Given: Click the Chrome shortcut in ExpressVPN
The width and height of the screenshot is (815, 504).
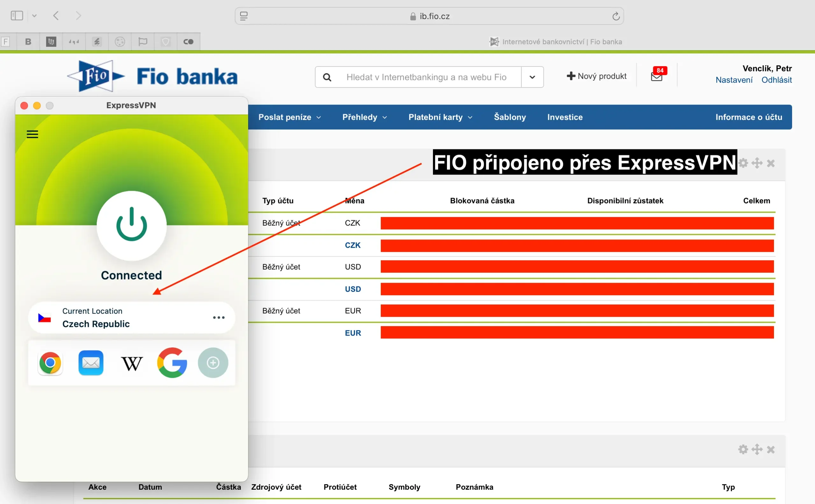Looking at the screenshot, I should [50, 363].
